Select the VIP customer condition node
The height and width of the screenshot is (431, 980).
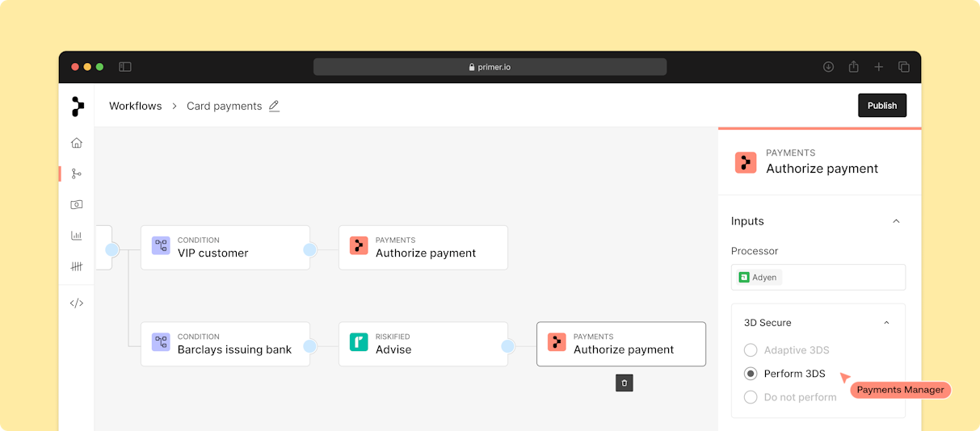click(x=225, y=247)
